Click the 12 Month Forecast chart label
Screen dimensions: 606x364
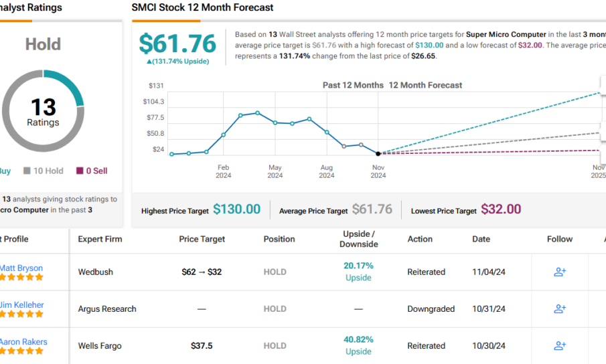pos(425,85)
